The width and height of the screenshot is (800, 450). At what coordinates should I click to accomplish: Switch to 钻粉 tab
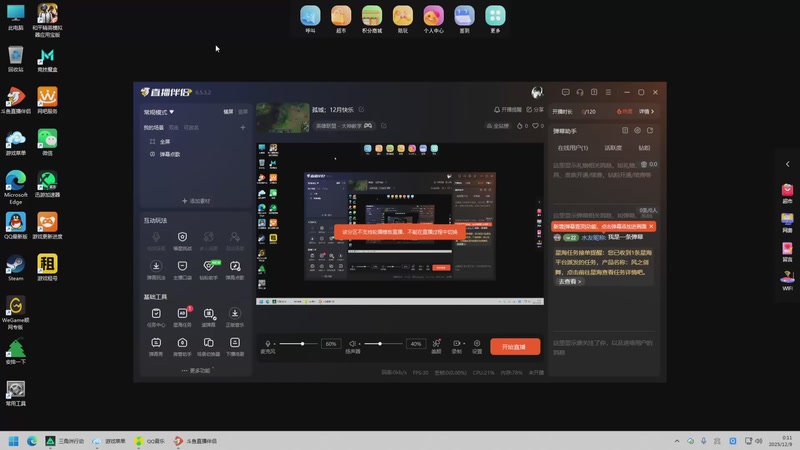(x=644, y=148)
